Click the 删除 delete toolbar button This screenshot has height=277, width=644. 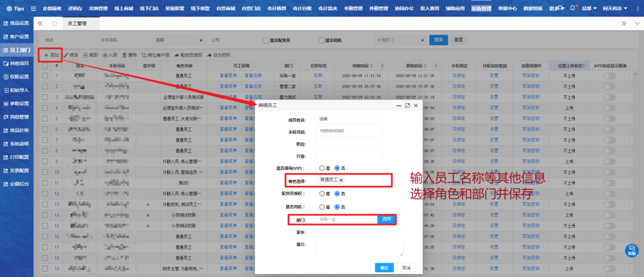click(129, 55)
